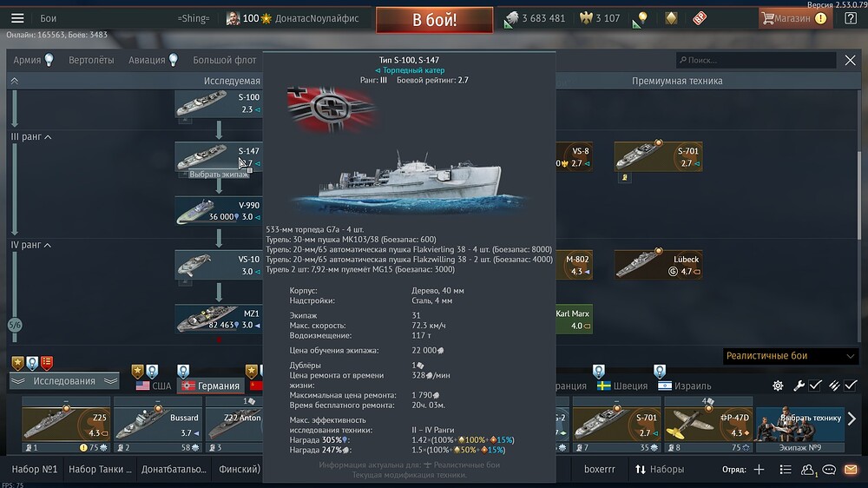Image resolution: width=868 pixels, height=488 pixels.
Task: Open slot settings gear icon
Action: pyautogui.click(x=778, y=386)
